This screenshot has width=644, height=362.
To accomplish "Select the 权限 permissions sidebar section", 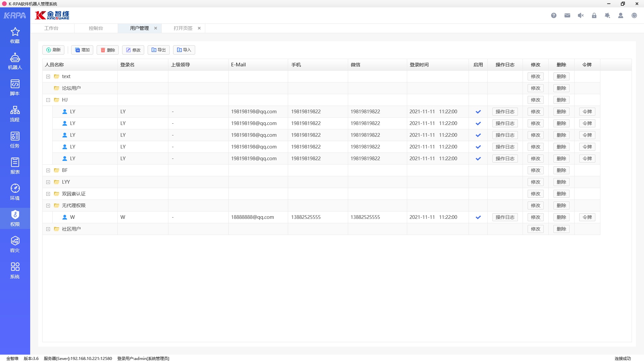I will 15,219.
